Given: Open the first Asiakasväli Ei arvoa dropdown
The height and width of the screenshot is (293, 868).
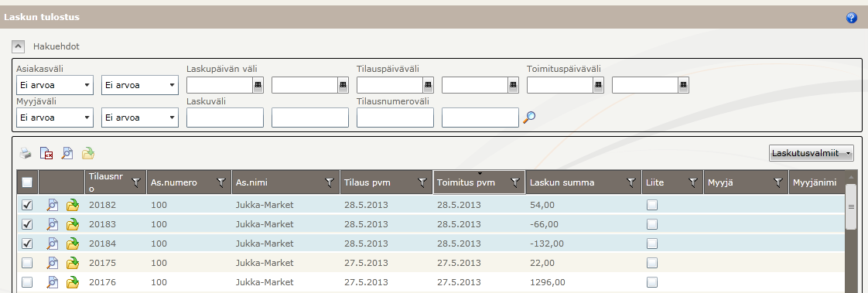Looking at the screenshot, I should [55, 85].
